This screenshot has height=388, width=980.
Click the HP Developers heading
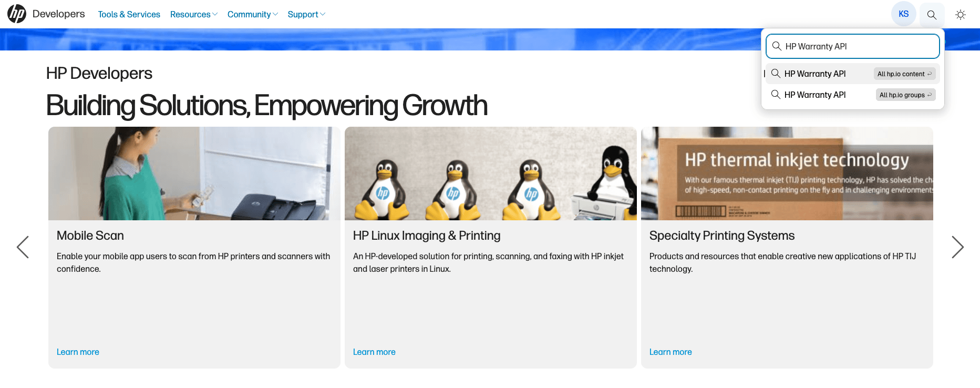pyautogui.click(x=99, y=74)
